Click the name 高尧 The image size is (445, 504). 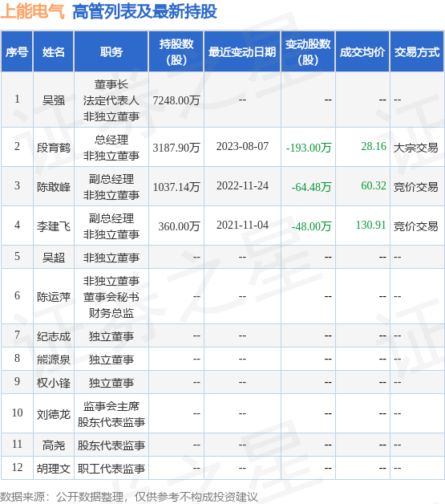point(54,445)
